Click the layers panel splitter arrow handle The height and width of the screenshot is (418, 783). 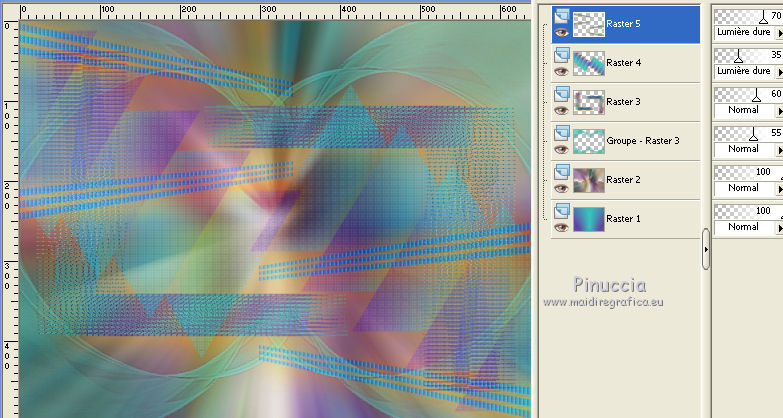coord(706,249)
